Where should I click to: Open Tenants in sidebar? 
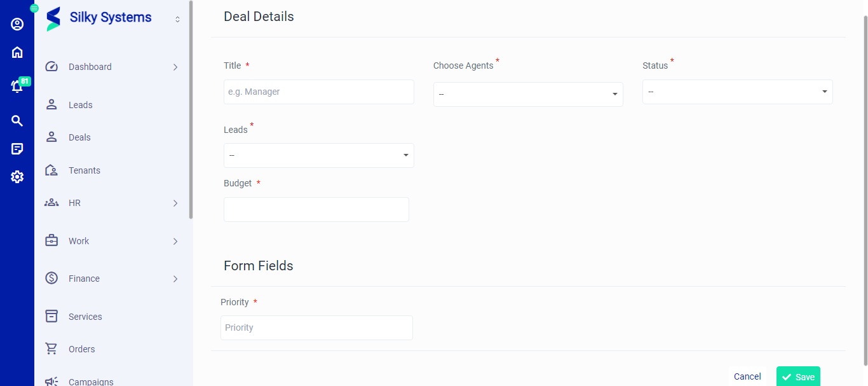pyautogui.click(x=84, y=170)
